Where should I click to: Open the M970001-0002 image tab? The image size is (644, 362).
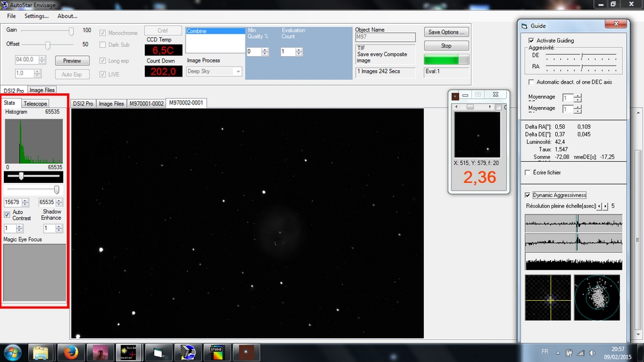coord(147,104)
